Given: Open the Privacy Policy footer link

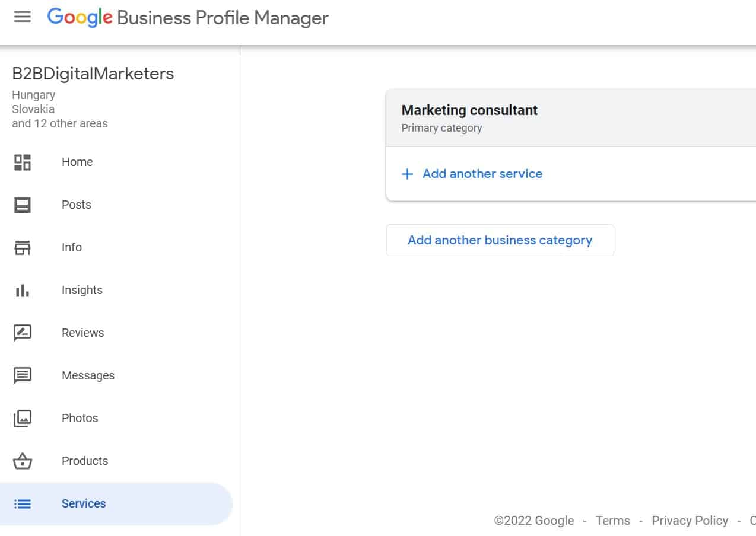Looking at the screenshot, I should (x=690, y=521).
